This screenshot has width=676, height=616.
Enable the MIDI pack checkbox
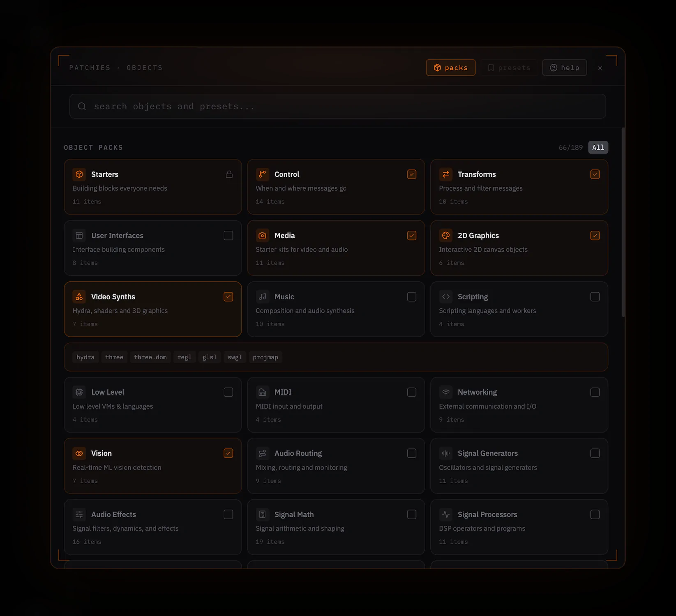pos(411,392)
